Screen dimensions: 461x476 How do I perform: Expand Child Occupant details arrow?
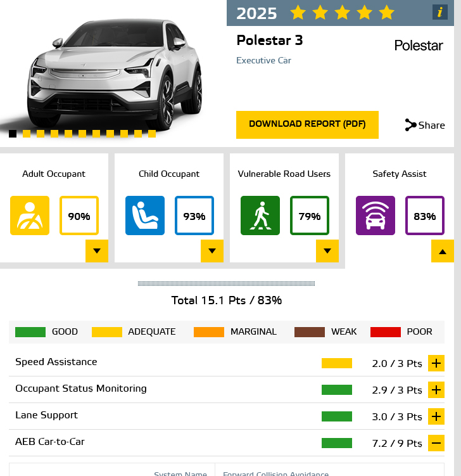tap(212, 251)
